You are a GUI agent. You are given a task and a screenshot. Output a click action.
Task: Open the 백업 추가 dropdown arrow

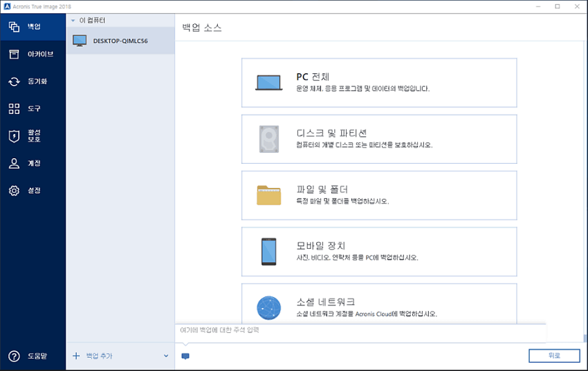point(166,356)
